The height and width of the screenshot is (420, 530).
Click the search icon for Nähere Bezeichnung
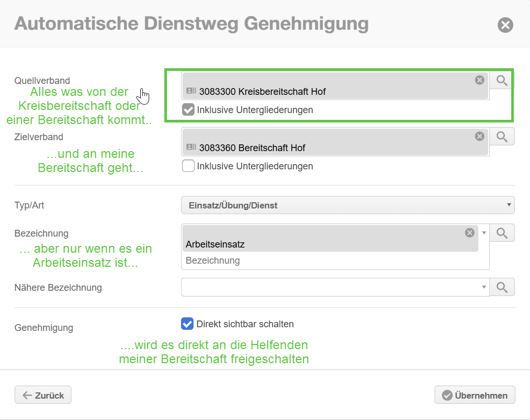pos(501,287)
